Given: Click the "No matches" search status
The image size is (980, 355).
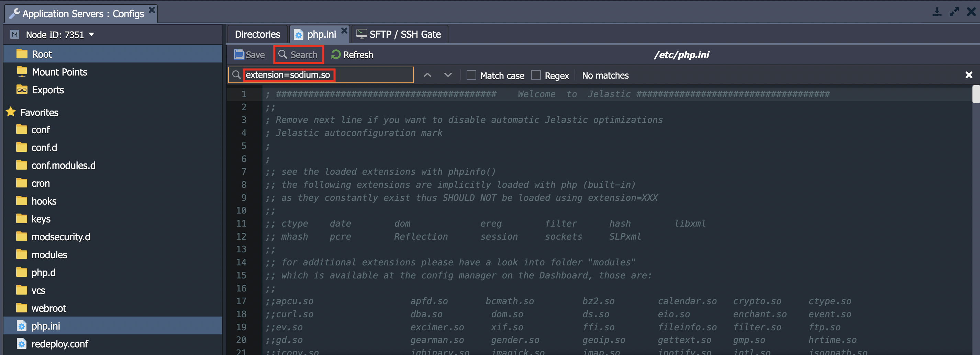Looking at the screenshot, I should point(605,75).
